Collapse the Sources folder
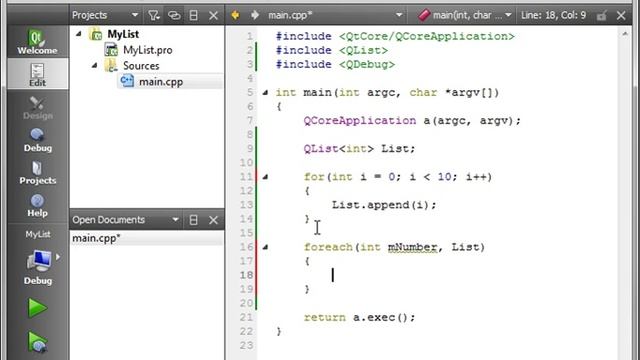Screen dimensions: 640x360 (x=95, y=66)
